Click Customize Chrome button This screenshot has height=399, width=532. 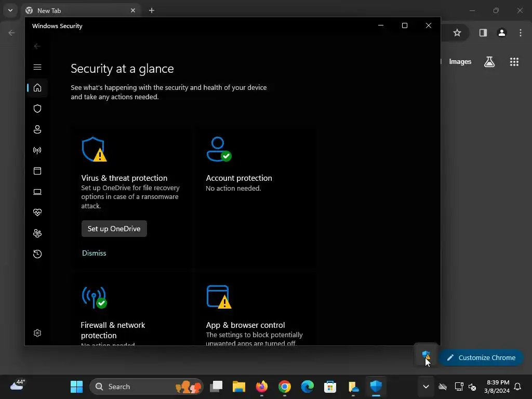[481, 357]
